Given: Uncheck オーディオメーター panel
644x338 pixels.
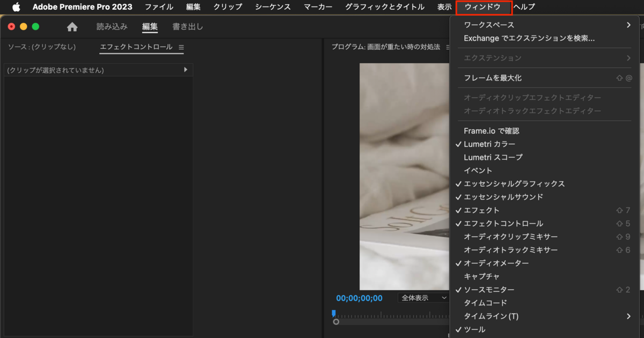Looking at the screenshot, I should click(545, 263).
